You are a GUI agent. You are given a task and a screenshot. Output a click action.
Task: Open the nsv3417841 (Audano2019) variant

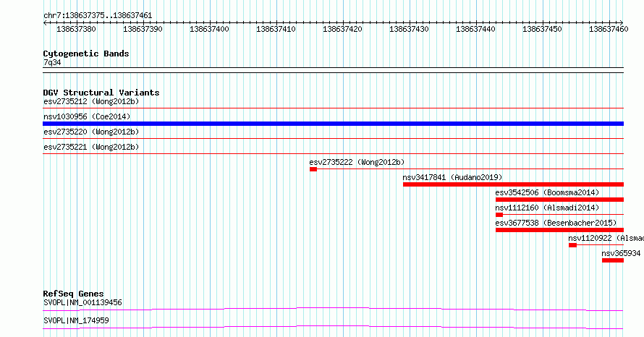point(452,177)
